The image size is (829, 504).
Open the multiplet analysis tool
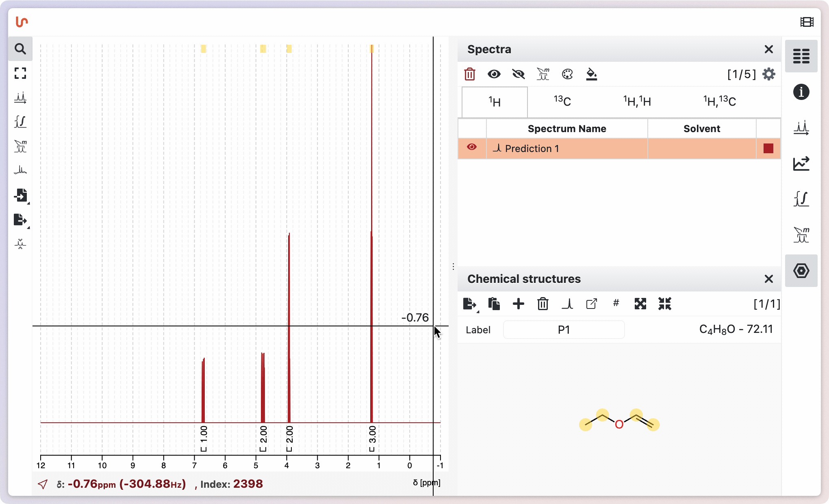20,146
